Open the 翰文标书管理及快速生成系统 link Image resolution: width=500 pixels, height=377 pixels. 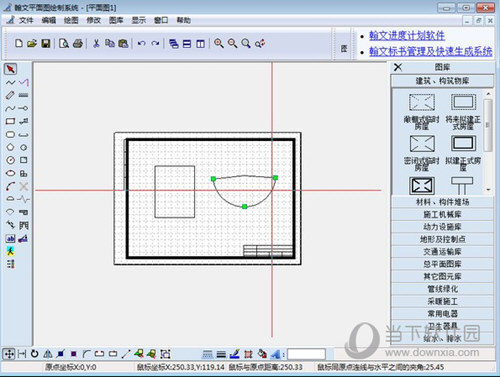coord(430,51)
